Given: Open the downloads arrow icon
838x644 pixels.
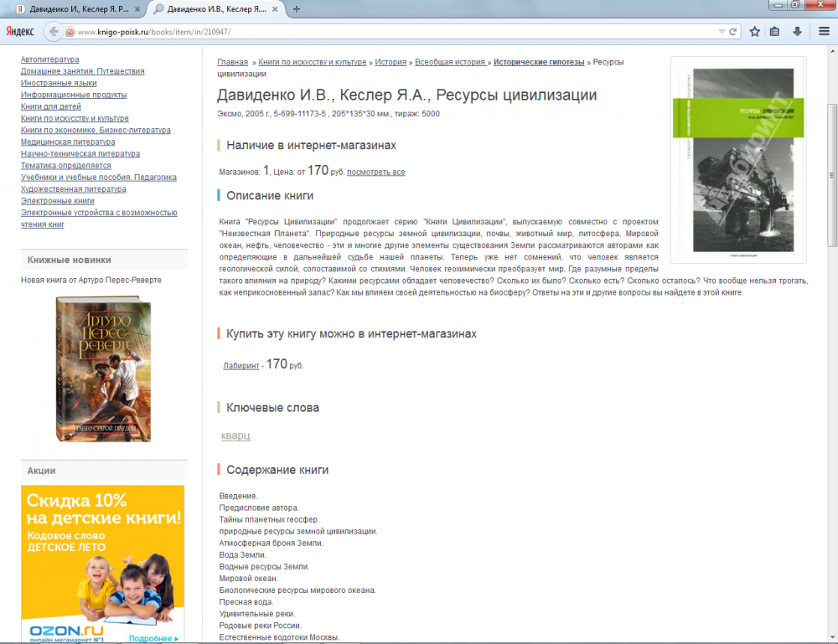Looking at the screenshot, I should (x=797, y=32).
